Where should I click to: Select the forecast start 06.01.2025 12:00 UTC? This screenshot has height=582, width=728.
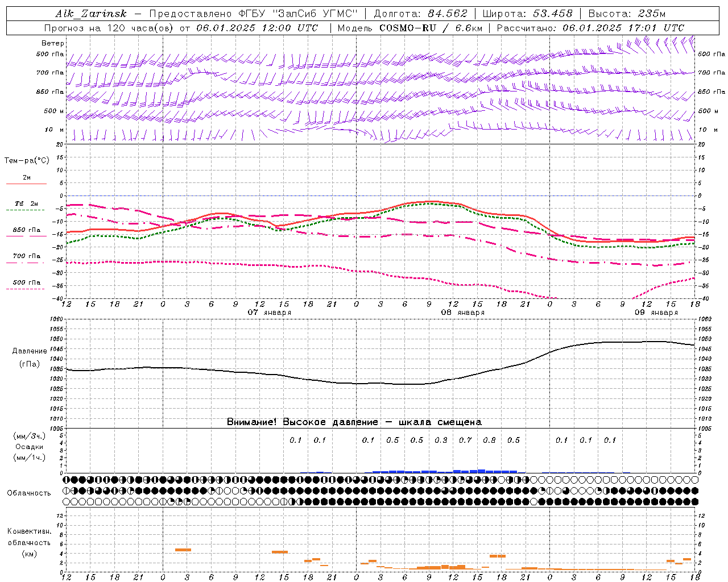pos(257,28)
